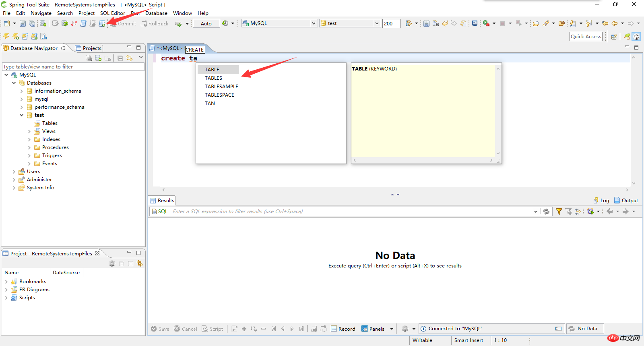Choose TABLE from autocomplete list
The image size is (644, 346).
coord(219,70)
